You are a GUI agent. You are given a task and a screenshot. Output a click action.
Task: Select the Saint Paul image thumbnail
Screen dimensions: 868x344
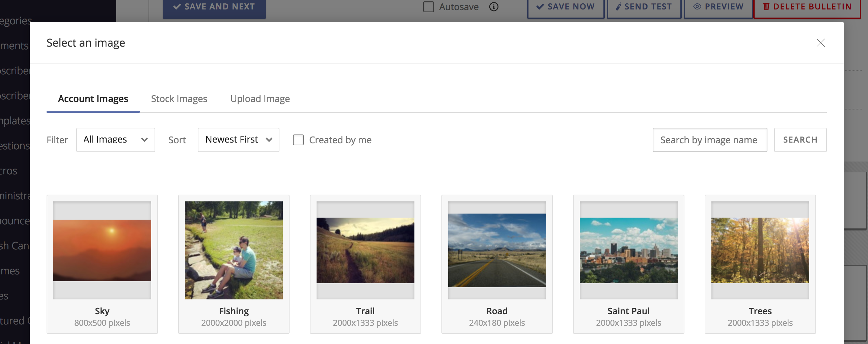tap(628, 250)
